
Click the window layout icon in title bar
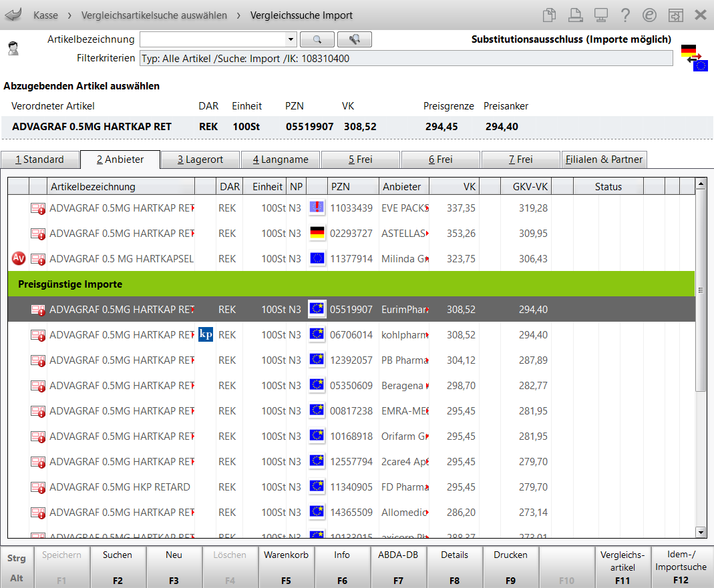(x=675, y=15)
